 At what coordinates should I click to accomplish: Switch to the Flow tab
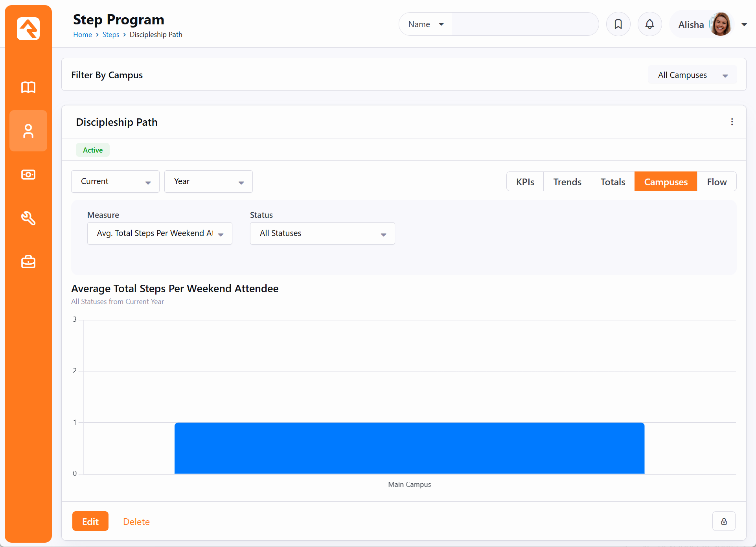tap(716, 182)
